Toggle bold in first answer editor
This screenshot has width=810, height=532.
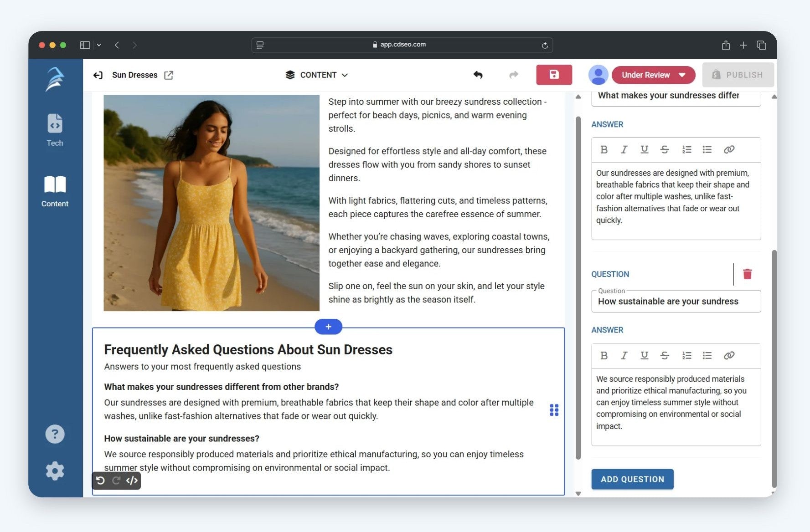(604, 149)
